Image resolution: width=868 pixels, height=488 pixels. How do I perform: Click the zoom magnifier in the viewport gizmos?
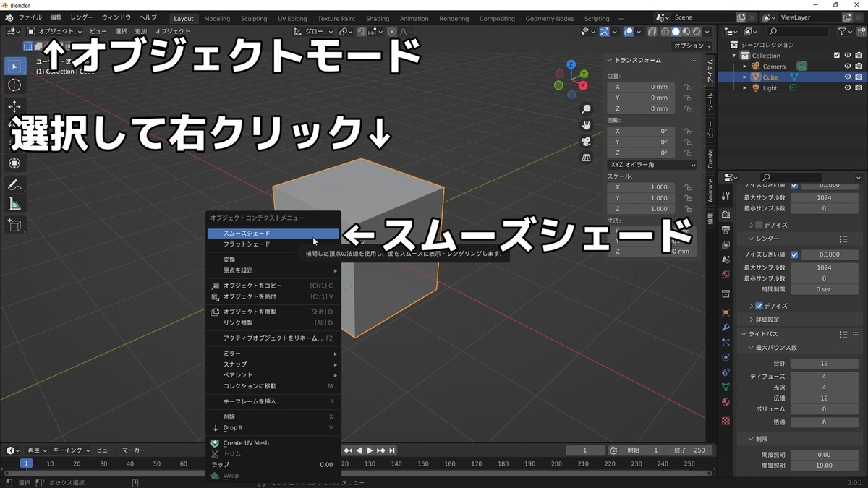point(586,108)
